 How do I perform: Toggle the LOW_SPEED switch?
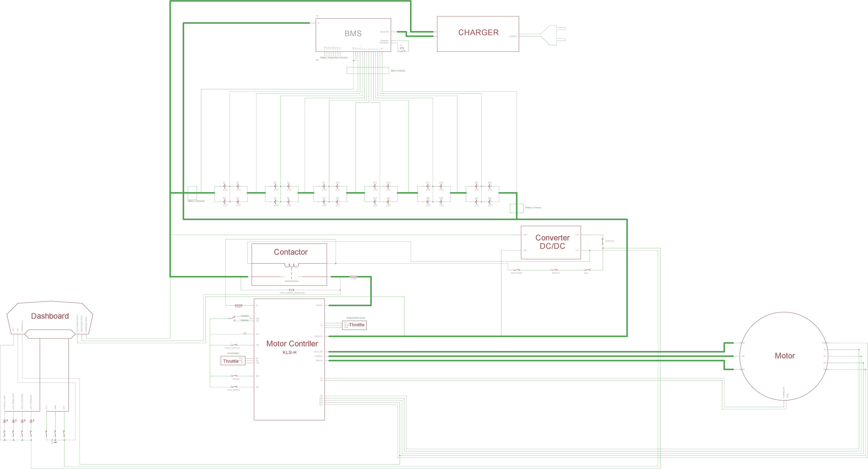coord(234,387)
